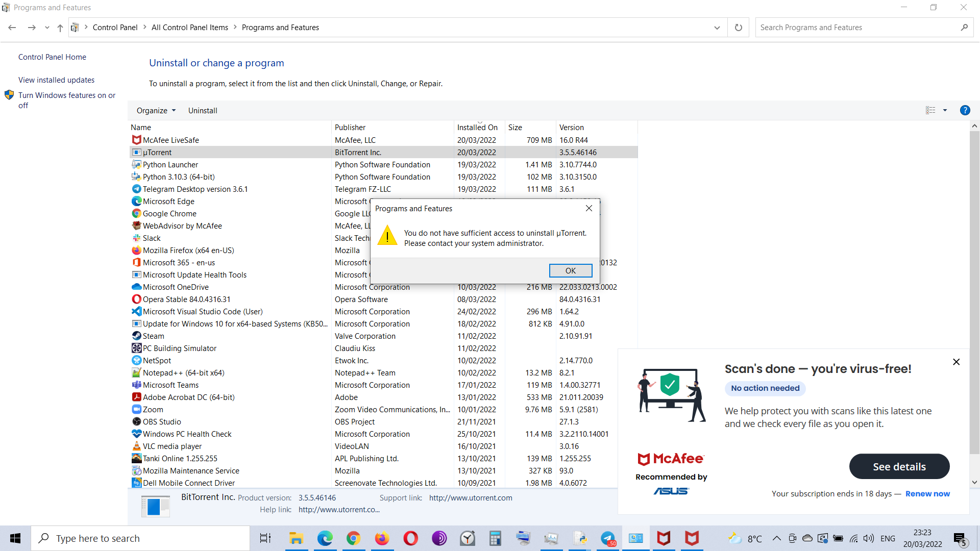This screenshot has height=551, width=980.
Task: Select Microsoft Edge icon in list
Action: pos(136,201)
